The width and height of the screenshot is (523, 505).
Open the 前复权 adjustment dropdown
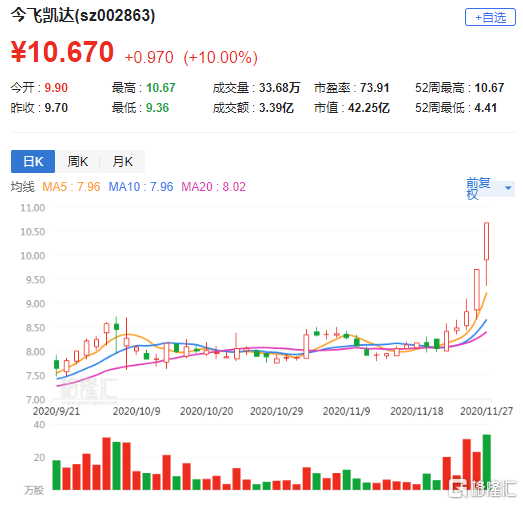tap(490, 188)
